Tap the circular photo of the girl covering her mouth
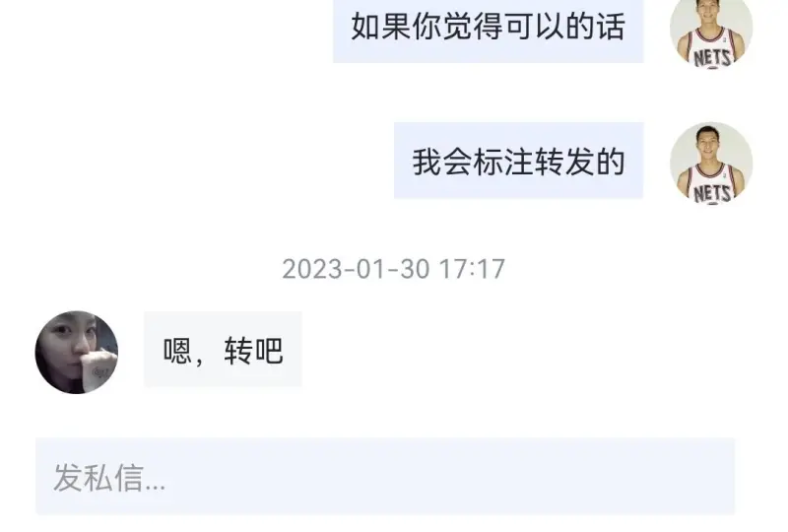Viewport: 788px width, 532px height. [x=77, y=352]
